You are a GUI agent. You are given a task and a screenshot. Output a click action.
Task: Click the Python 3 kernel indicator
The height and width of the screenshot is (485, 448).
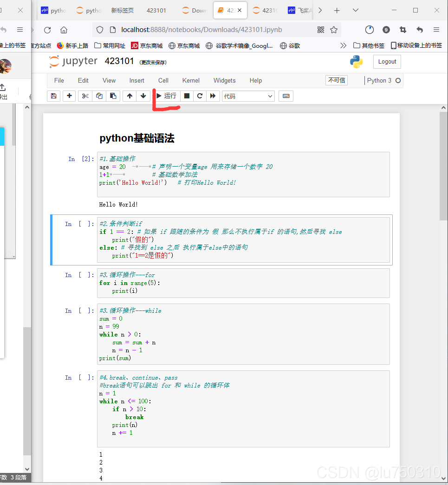tap(383, 80)
